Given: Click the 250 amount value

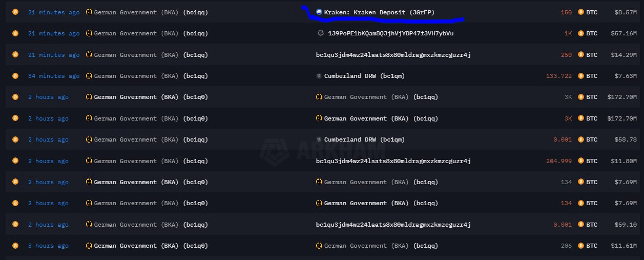Looking at the screenshot, I should (x=566, y=54).
